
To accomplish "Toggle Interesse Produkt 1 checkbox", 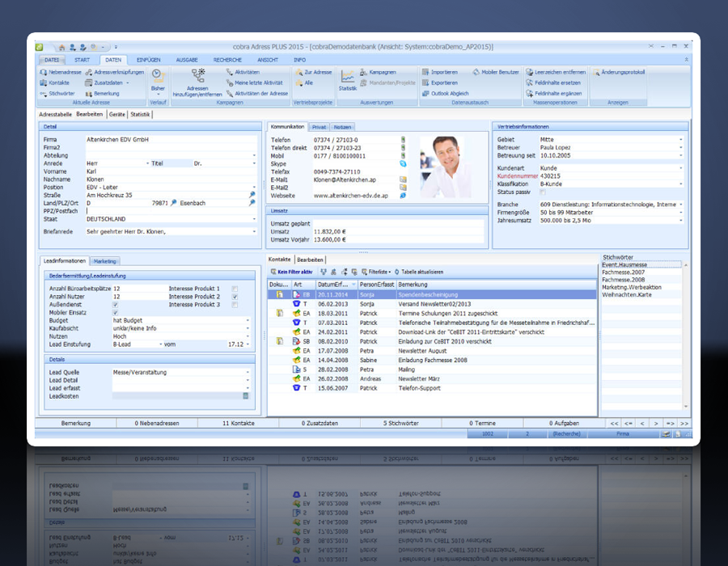I will (235, 289).
